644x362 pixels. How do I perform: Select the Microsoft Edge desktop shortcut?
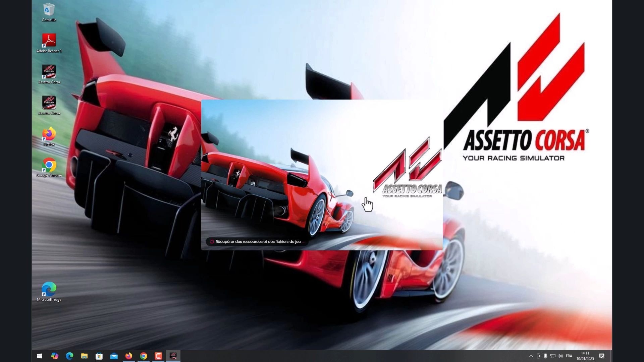point(49,292)
